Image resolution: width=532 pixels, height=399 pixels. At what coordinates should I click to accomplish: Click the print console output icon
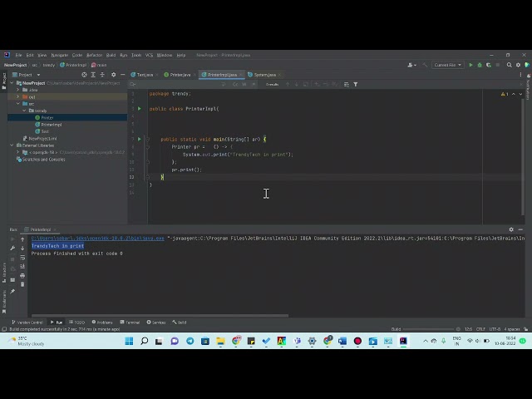(22, 275)
